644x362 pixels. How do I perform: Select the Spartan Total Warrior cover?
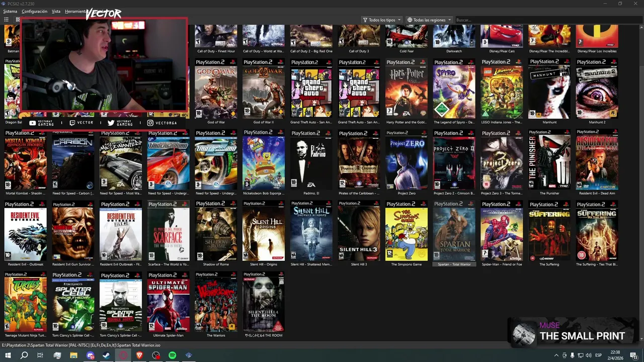coord(454,231)
